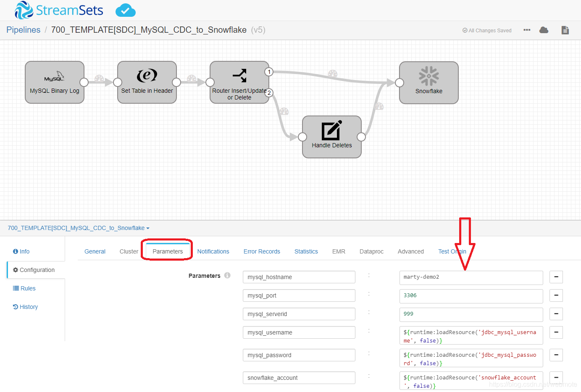This screenshot has width=581, height=392.
Task: Switch to the Notifications tab
Action: click(x=213, y=251)
